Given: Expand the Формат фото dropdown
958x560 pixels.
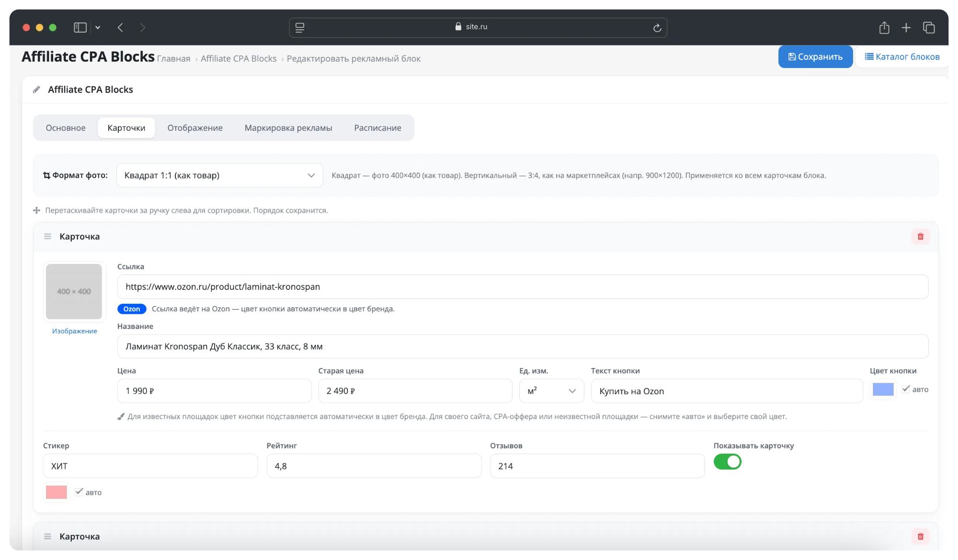Looking at the screenshot, I should pyautogui.click(x=220, y=175).
